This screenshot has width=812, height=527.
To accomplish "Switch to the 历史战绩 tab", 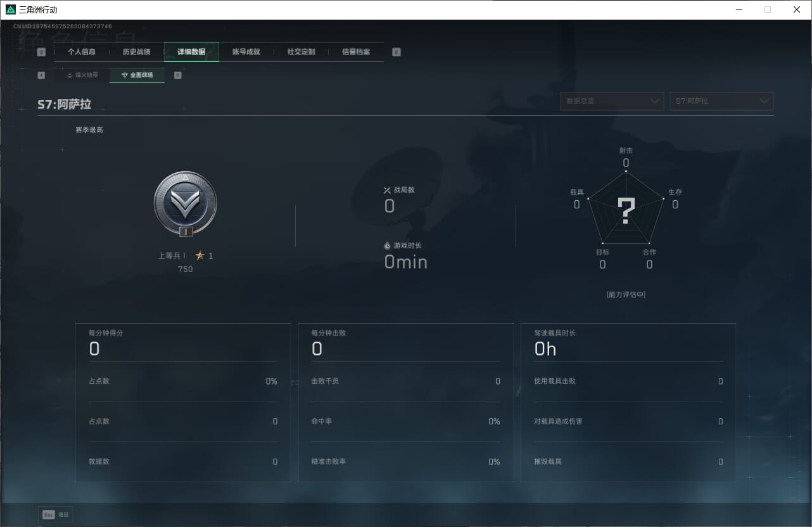I will pyautogui.click(x=136, y=52).
